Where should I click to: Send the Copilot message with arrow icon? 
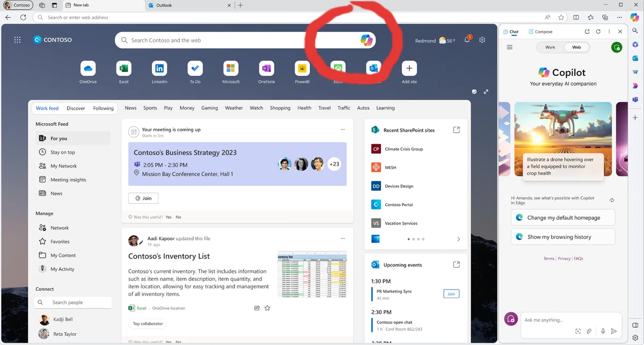click(614, 332)
